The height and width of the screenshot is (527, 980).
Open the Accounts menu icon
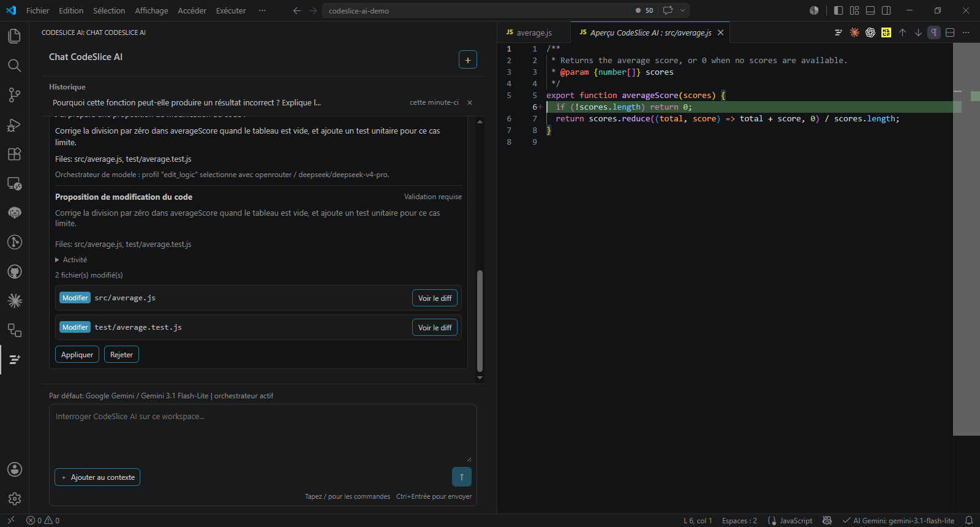pos(14,469)
